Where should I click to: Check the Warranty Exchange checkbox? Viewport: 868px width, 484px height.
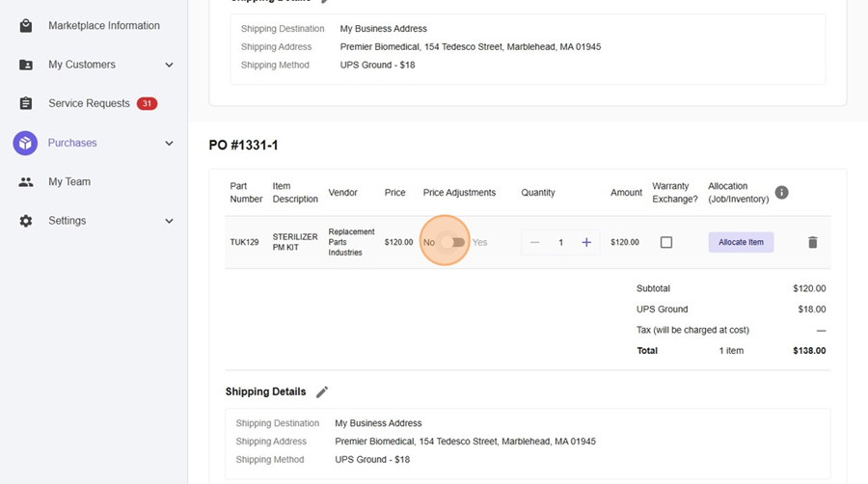665,242
